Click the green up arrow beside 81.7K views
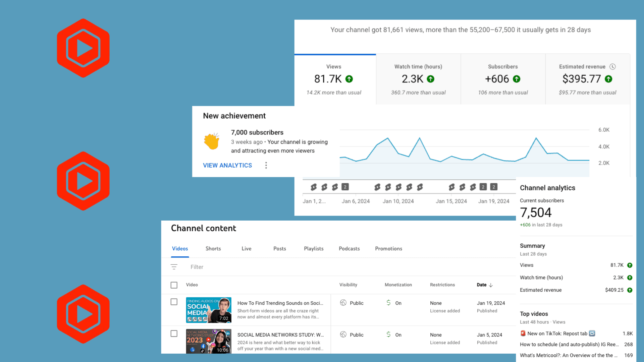 tap(349, 79)
